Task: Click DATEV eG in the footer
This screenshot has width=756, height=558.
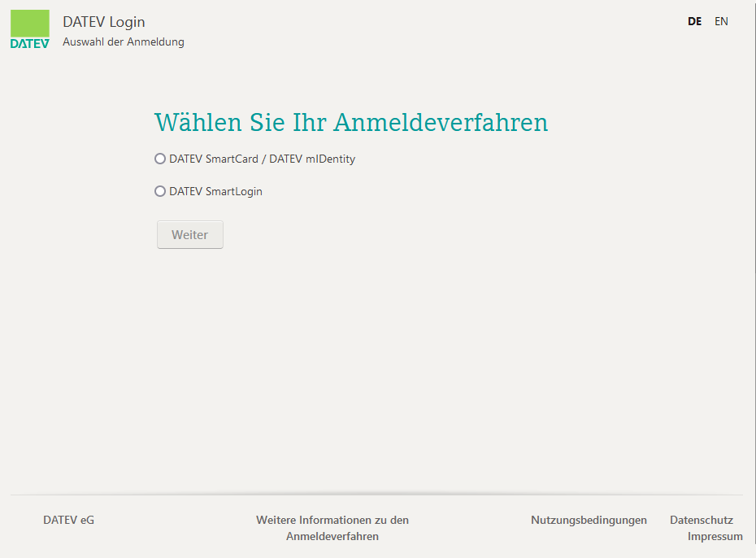Action: coord(68,520)
